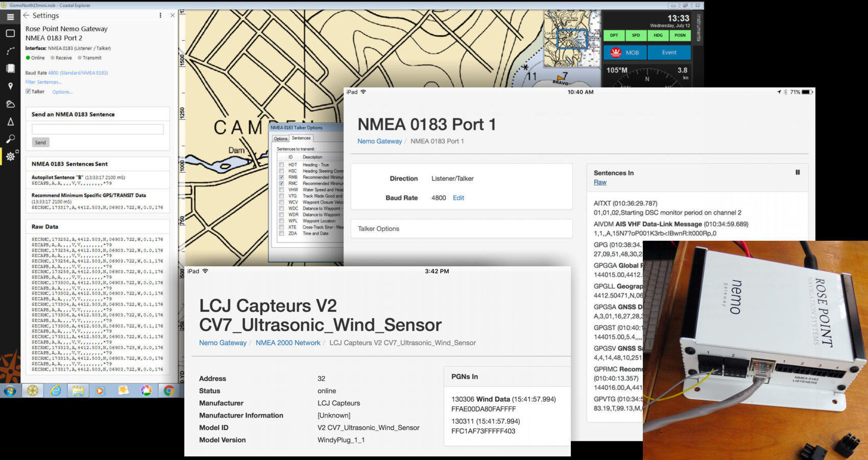This screenshot has height=460, width=868.
Task: Check the WPL Waypoint Location sentence
Action: 281,221
